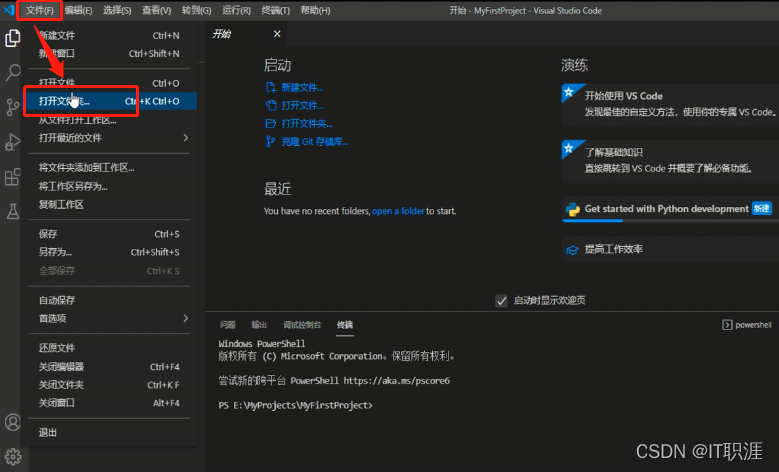Viewport: 779px width, 472px height.
Task: Open the Manage gear icon
Action: click(x=12, y=456)
